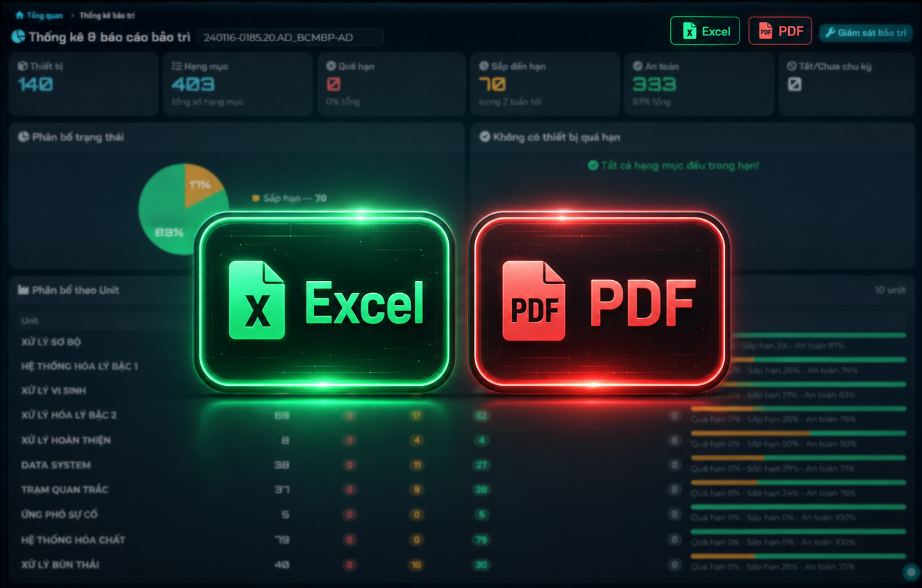Click the icon beside the Quá hạn label
The width and height of the screenshot is (922, 588).
(331, 66)
